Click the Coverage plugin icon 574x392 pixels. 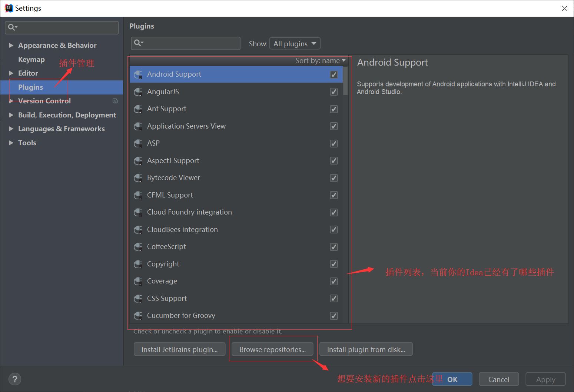138,281
